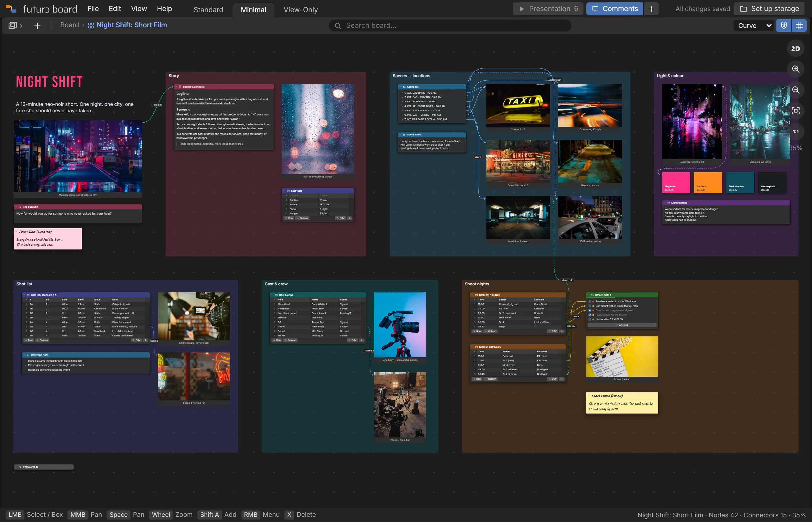Open the Help menu
This screenshot has width=812, height=522.
click(x=164, y=9)
